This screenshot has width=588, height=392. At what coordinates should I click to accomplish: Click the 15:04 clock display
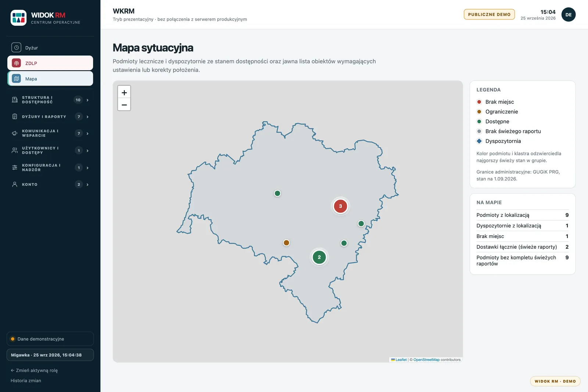click(548, 12)
